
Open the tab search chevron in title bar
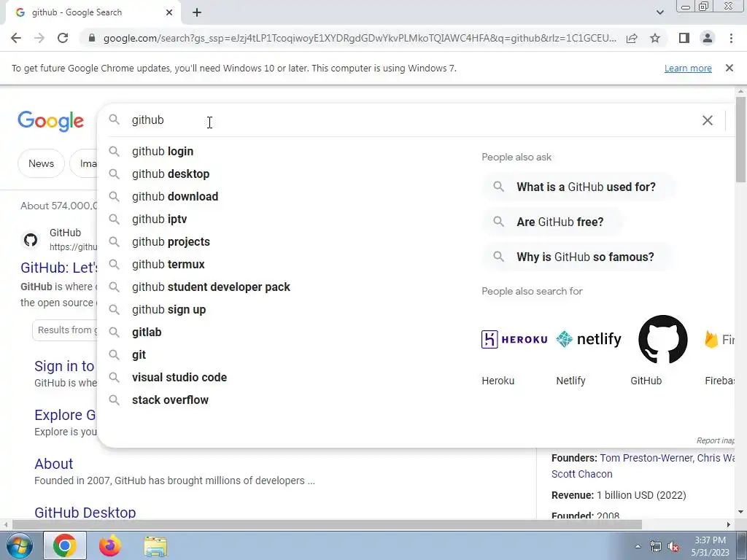(659, 12)
